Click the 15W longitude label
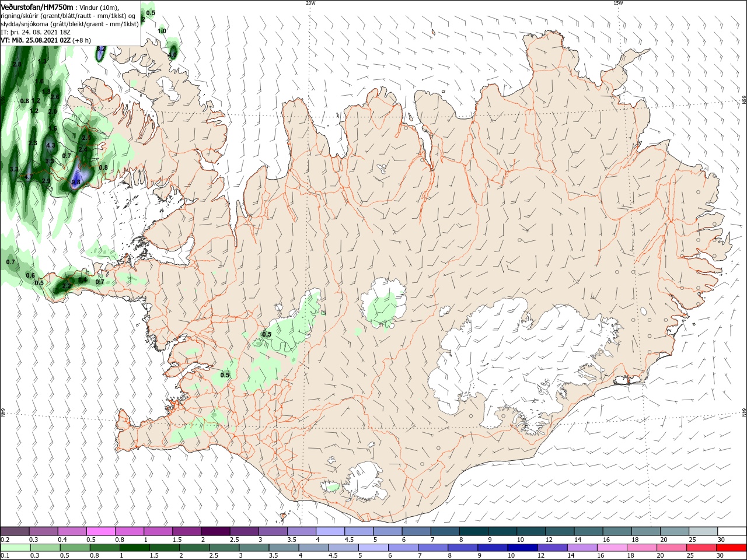The height and width of the screenshot is (560, 747). (x=618, y=3)
